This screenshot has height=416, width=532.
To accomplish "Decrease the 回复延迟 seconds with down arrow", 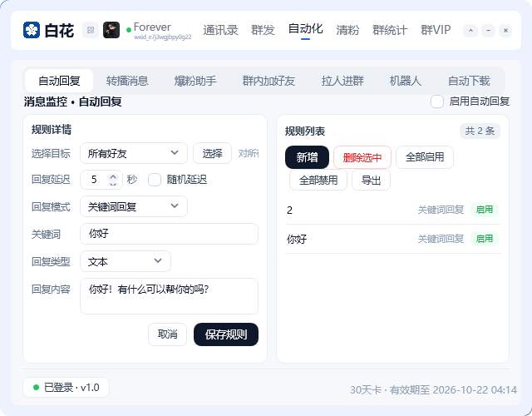I will (x=113, y=184).
